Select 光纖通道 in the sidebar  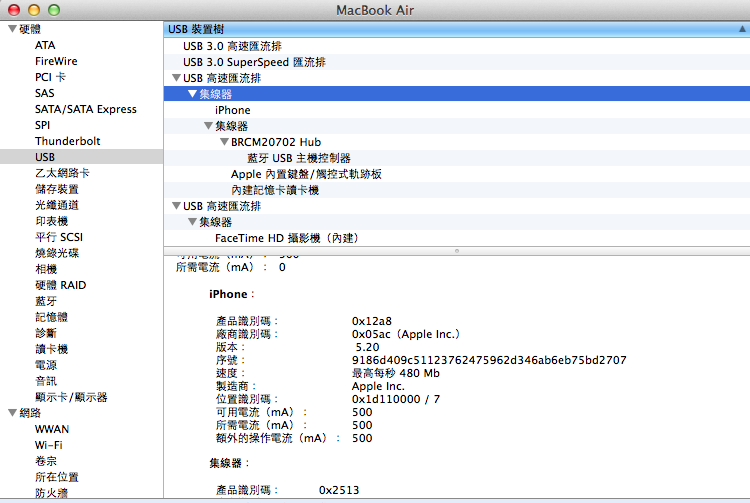click(56, 205)
